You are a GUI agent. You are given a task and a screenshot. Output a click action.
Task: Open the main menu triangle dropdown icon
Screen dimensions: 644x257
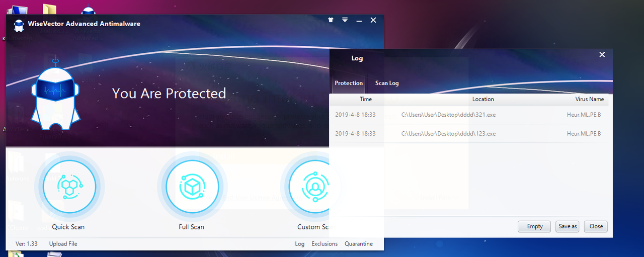coord(345,20)
